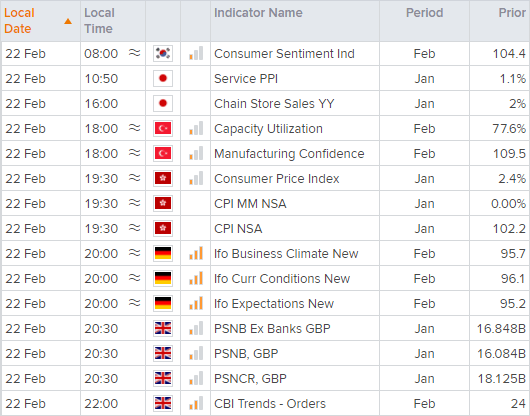Click the UK flag on CBI Trends row

click(163, 403)
